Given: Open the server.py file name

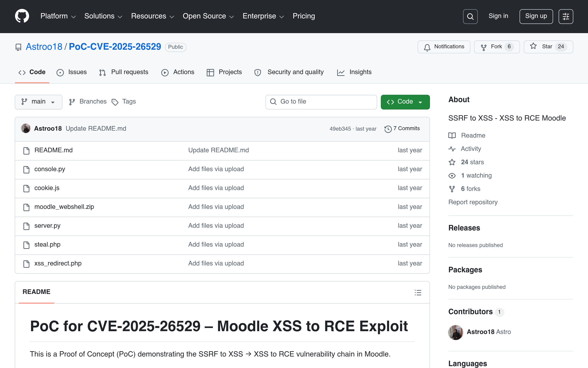Looking at the screenshot, I should [47, 226].
